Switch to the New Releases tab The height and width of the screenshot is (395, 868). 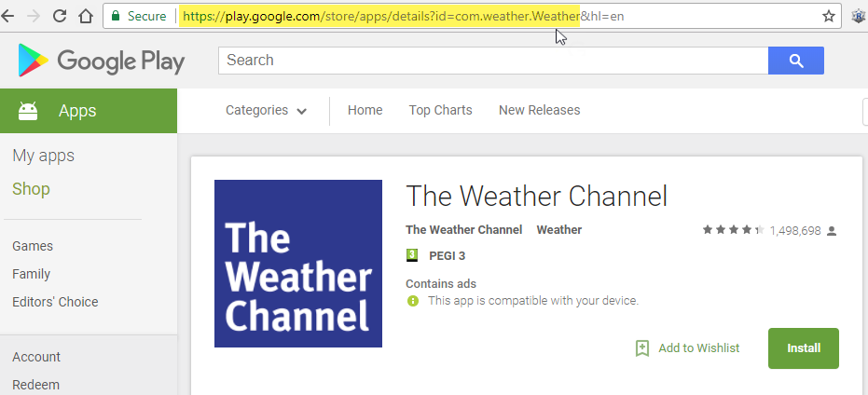pyautogui.click(x=539, y=111)
